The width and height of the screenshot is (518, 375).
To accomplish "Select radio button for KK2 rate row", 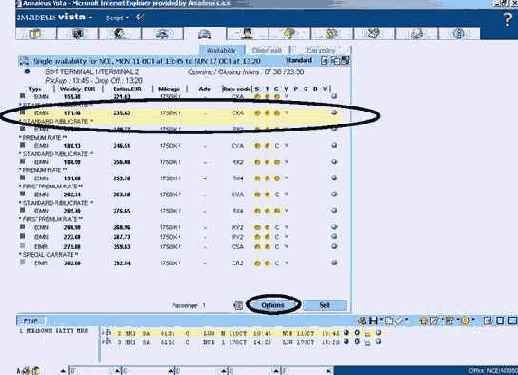I will [334, 162].
